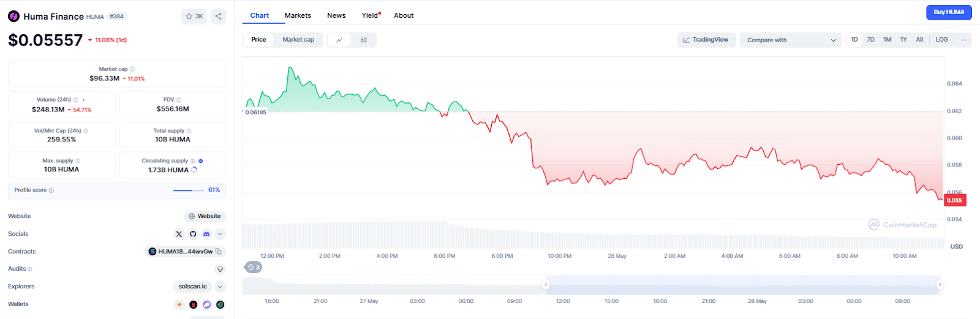
Task: Set chart range to 1D
Action: click(x=854, y=40)
